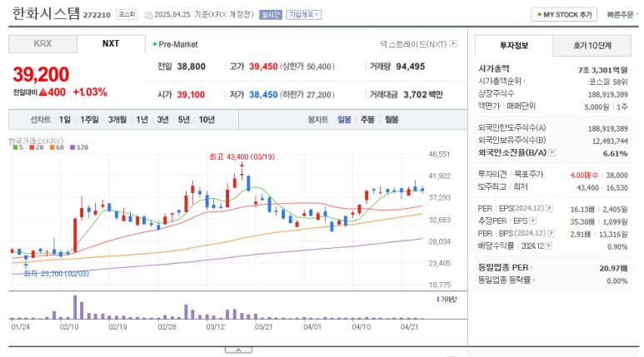Click the help icon beside 넥스트레이드(NXT)
The height and width of the screenshot is (357, 644).
pyautogui.click(x=453, y=43)
